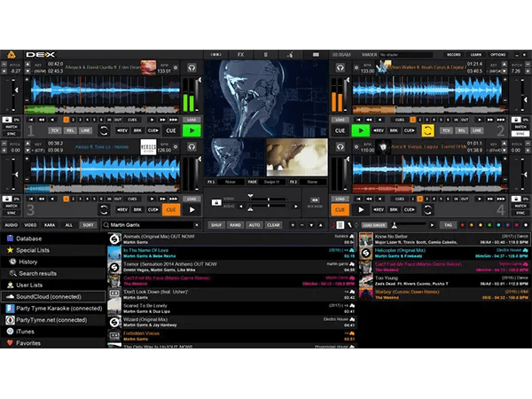Click CLEAR playlist button
Viewport: 532px width, 399px height.
(x=273, y=225)
